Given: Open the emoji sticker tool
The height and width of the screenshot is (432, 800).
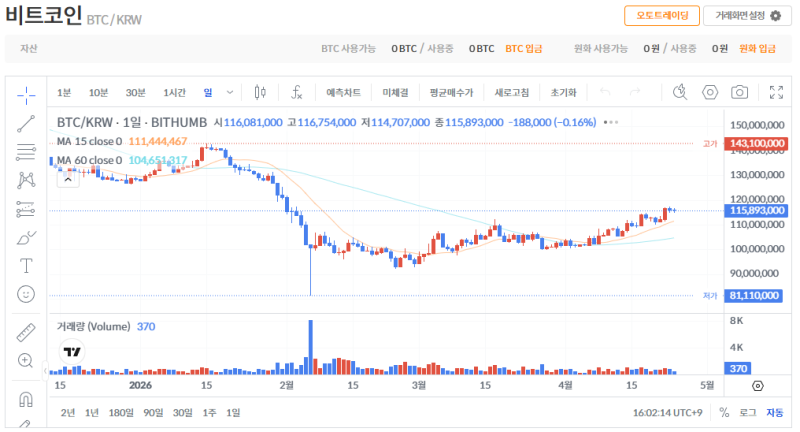Looking at the screenshot, I should (x=26, y=294).
